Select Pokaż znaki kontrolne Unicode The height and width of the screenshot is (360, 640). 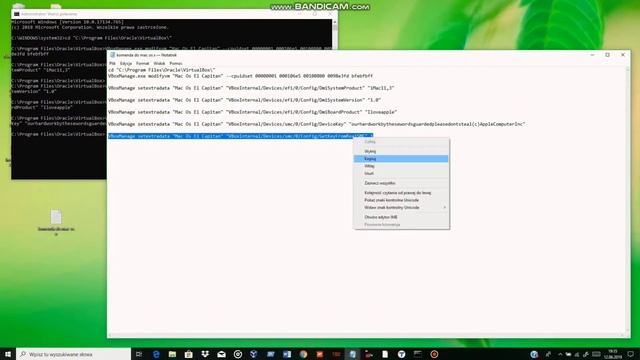tap(401, 200)
